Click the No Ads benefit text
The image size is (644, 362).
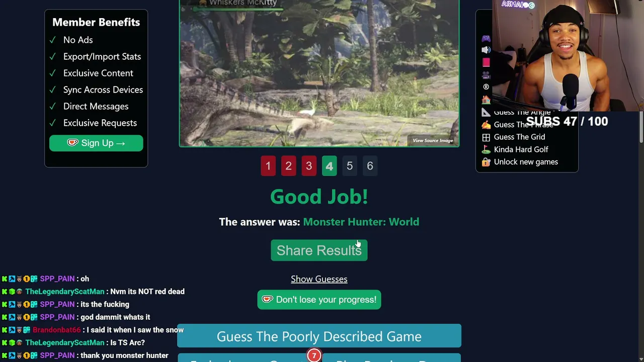pyautogui.click(x=78, y=40)
